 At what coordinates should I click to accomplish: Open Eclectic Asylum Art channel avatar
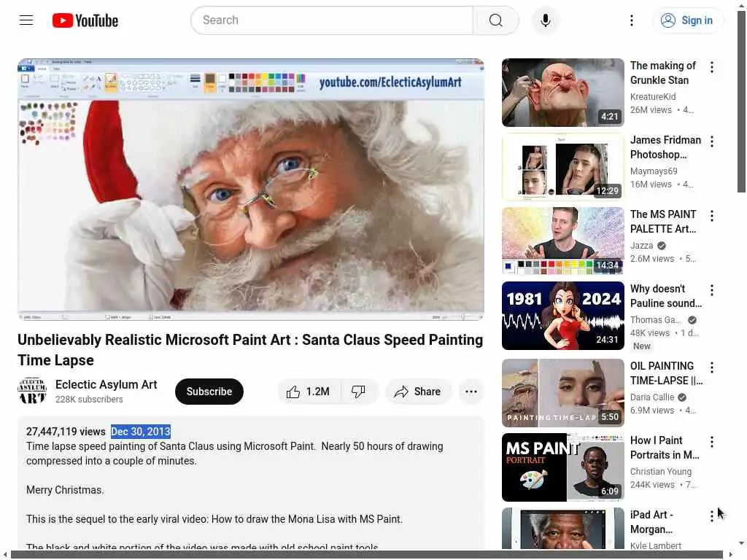(32, 391)
